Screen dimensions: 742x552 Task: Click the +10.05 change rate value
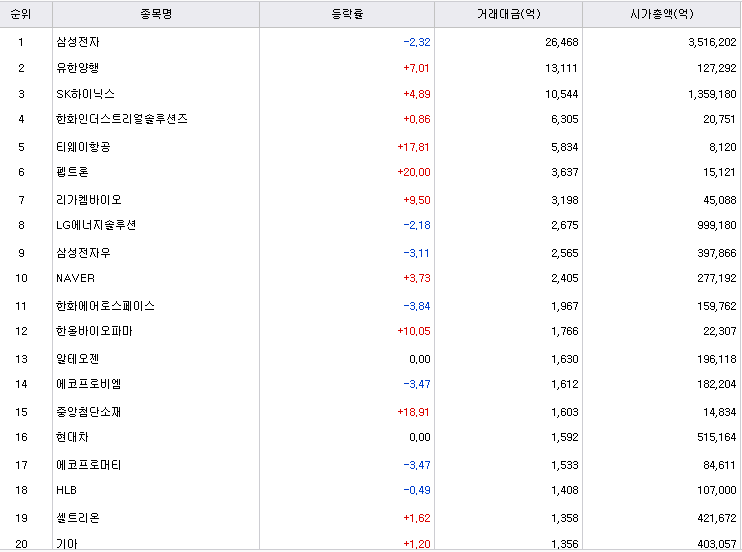(x=414, y=331)
